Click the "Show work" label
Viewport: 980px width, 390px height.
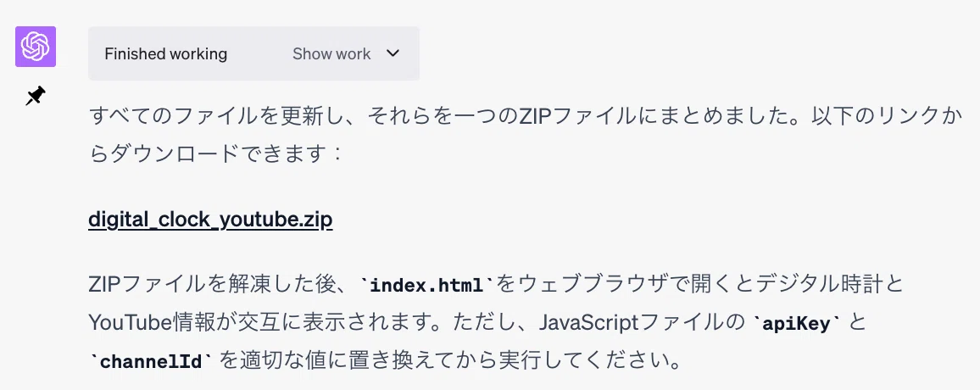(331, 53)
